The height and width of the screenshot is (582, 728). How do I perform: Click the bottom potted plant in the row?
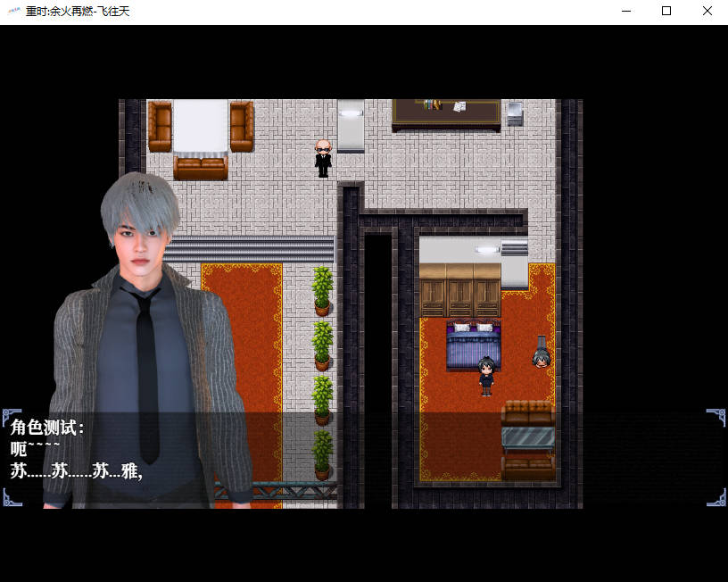[322, 455]
